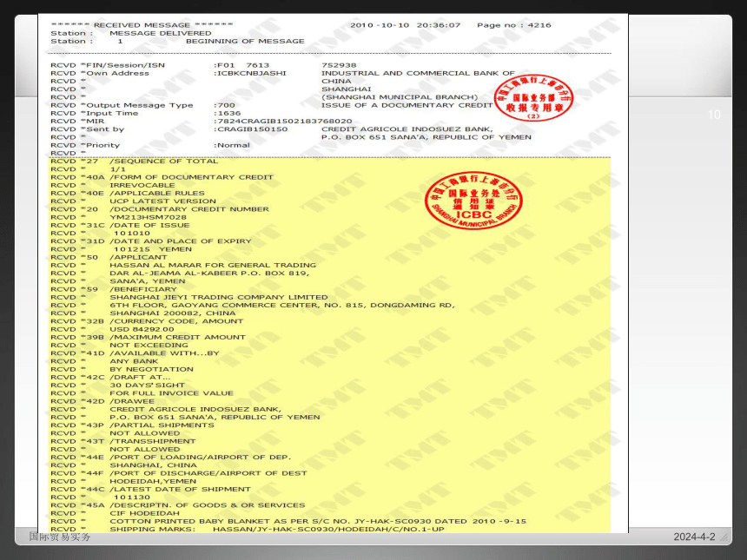The width and height of the screenshot is (747, 560).
Task: Click the IRREVOCABLE credit form value
Action: (142, 185)
